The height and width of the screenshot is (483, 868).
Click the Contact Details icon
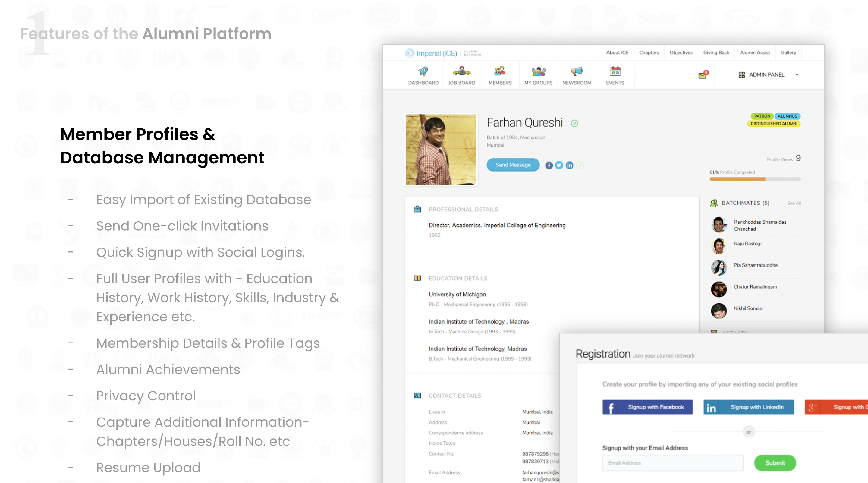point(418,395)
